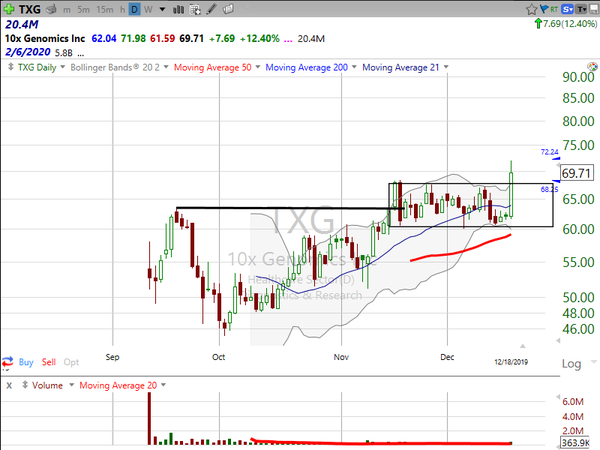
Task: Click the Opt options link
Action: 71,362
